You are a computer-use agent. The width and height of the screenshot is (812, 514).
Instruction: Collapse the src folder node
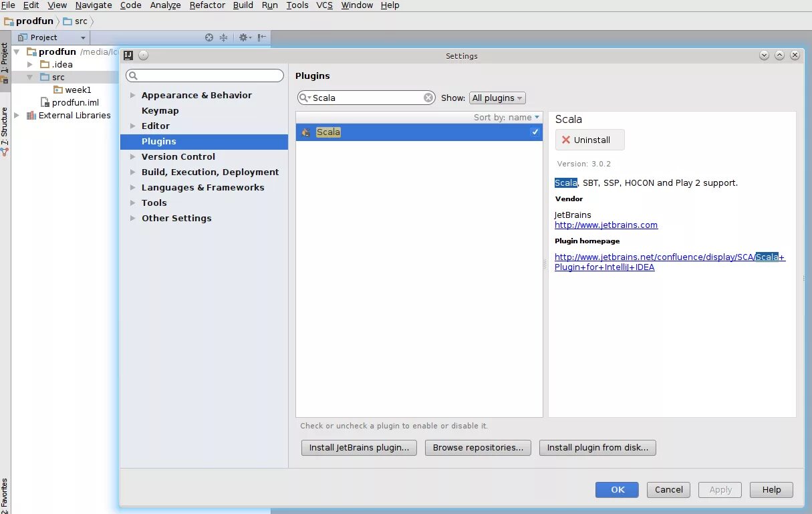(29, 78)
